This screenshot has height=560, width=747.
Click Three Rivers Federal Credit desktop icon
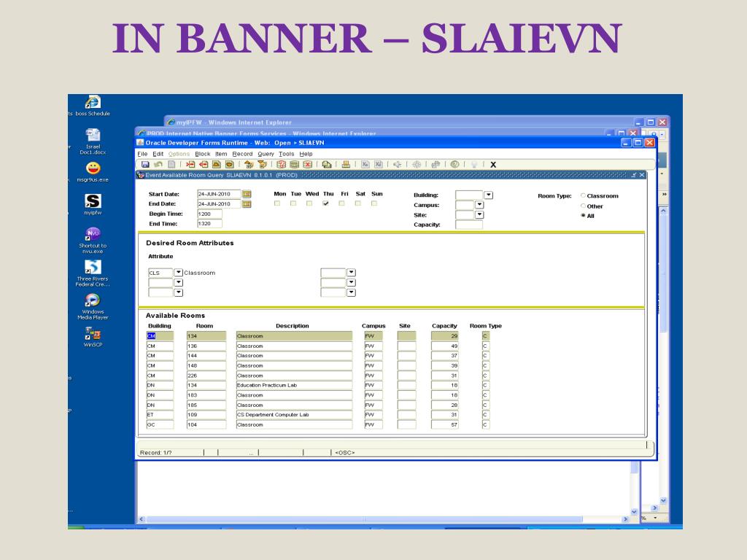[x=93, y=274]
